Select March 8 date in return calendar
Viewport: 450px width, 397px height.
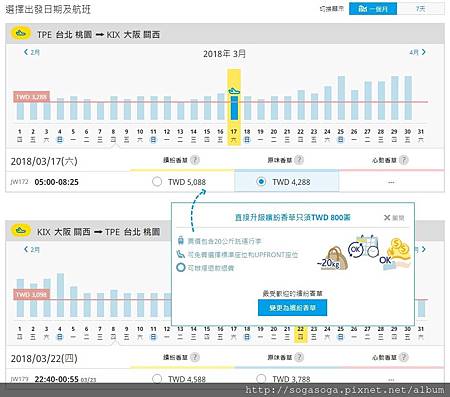coord(113,333)
